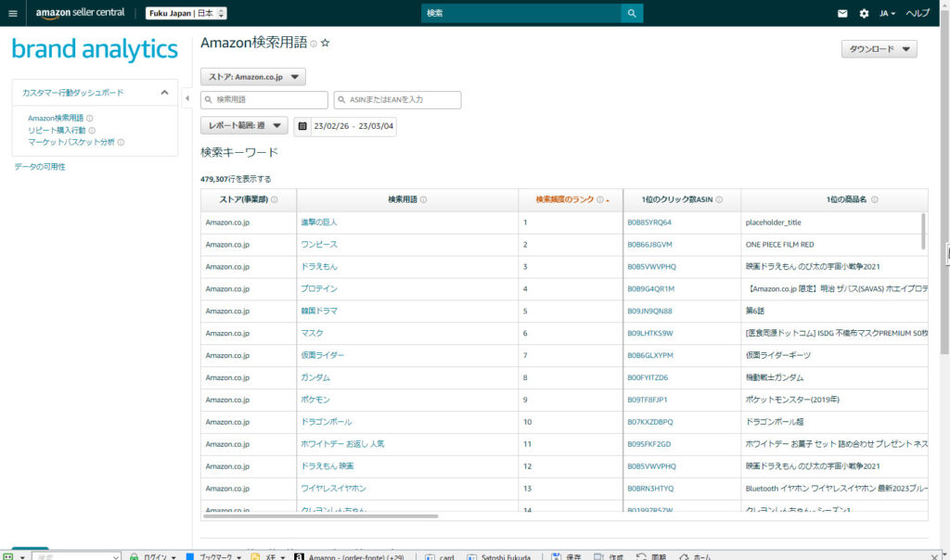The image size is (950, 560).
Task: Click the ASINまたはEANを入力 input field
Action: click(x=397, y=100)
